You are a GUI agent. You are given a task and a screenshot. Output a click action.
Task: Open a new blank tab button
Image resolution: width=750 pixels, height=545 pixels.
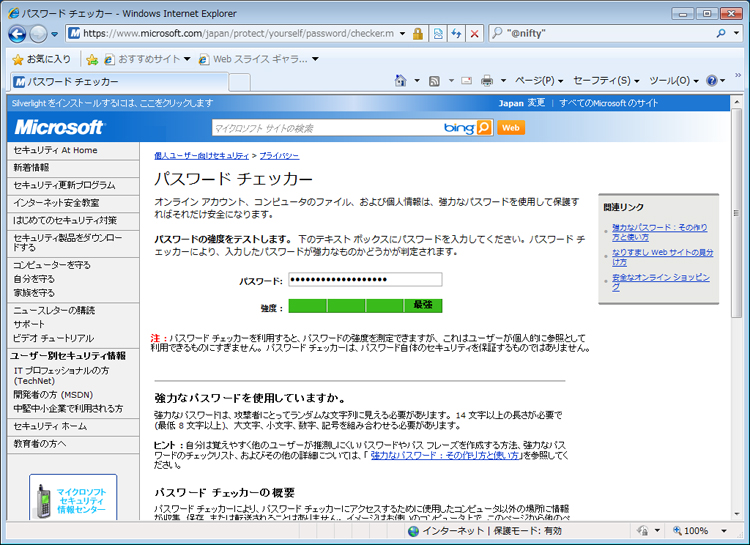239,82
